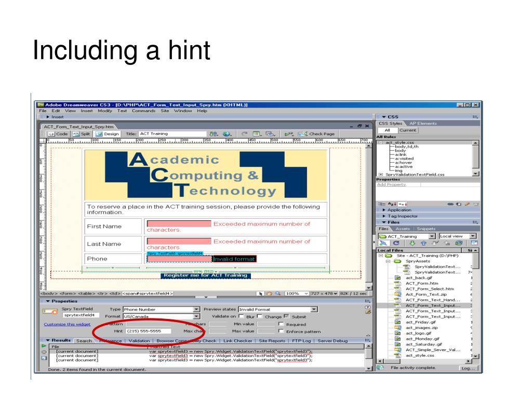The width and height of the screenshot is (532, 399).
Task: Click the Visual aids icon
Action: (x=270, y=134)
